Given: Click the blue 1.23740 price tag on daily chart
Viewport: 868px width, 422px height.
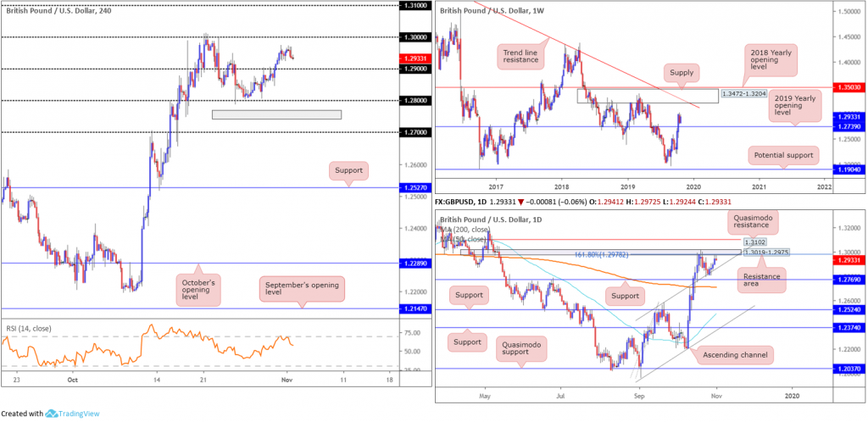Looking at the screenshot, I should pos(848,327).
